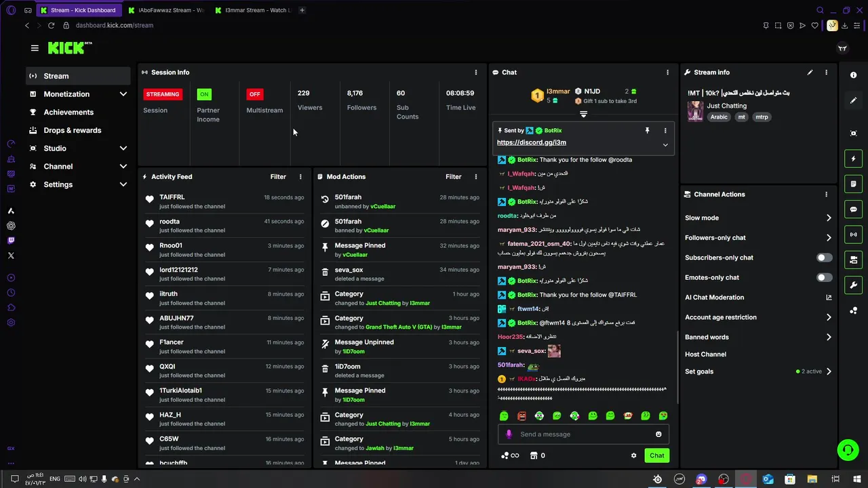Open Mod Actions three-dot menu
Image resolution: width=868 pixels, height=488 pixels.
point(475,177)
